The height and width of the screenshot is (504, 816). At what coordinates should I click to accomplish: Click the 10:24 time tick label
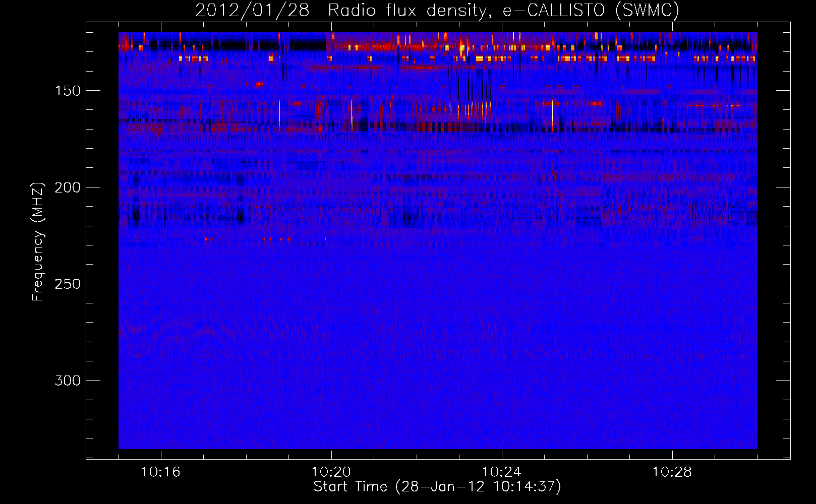click(502, 472)
